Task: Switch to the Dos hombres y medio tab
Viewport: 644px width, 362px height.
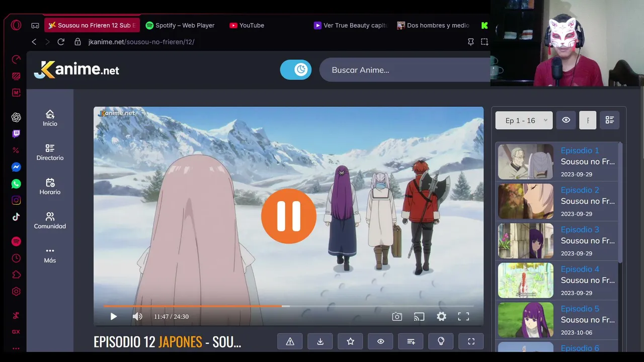Action: pos(433,25)
